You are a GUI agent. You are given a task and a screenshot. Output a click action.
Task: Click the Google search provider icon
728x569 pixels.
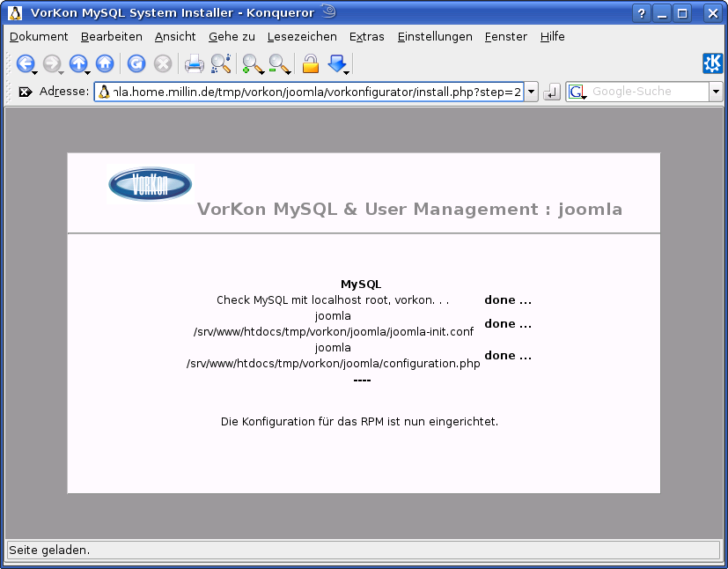pyautogui.click(x=577, y=92)
